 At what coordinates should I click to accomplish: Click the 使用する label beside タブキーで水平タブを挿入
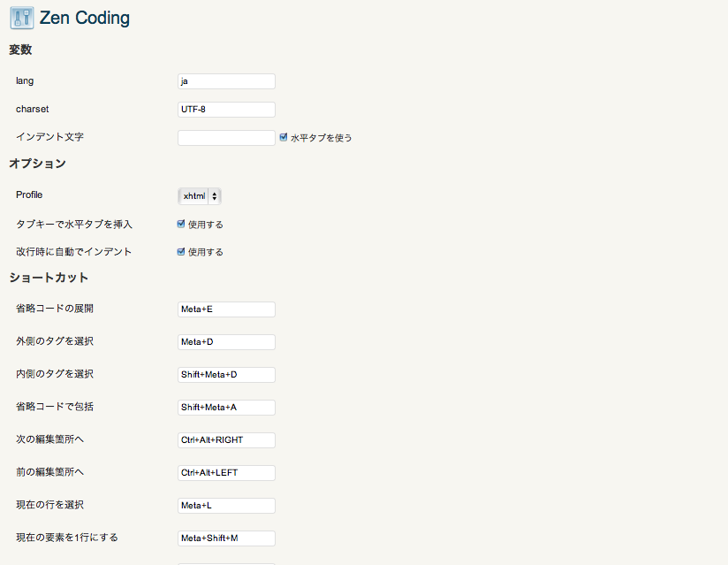[206, 225]
